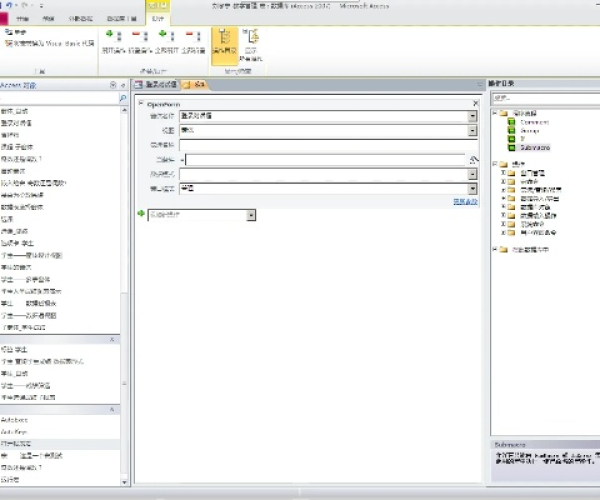
Task: Select Comment in the Action Catalog
Action: [533, 121]
